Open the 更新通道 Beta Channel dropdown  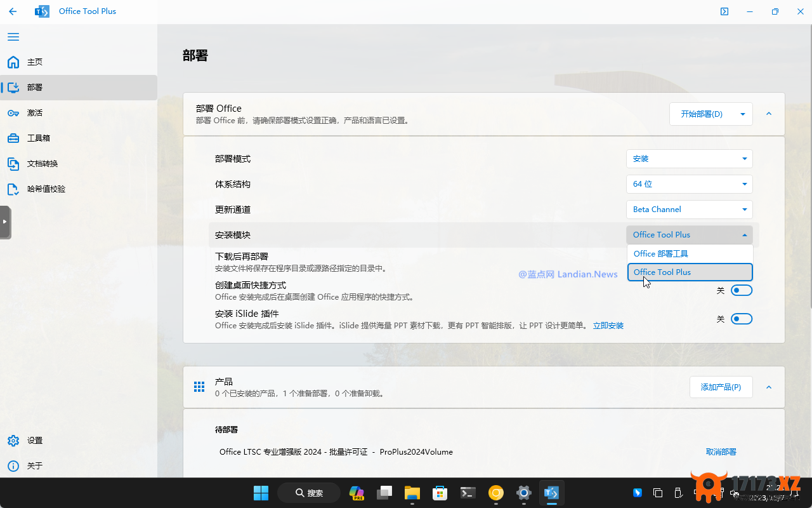pyautogui.click(x=690, y=210)
